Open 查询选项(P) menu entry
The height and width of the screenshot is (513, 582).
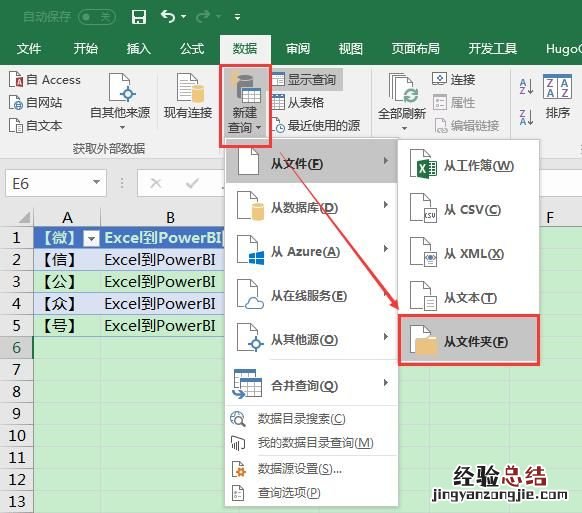311,493
